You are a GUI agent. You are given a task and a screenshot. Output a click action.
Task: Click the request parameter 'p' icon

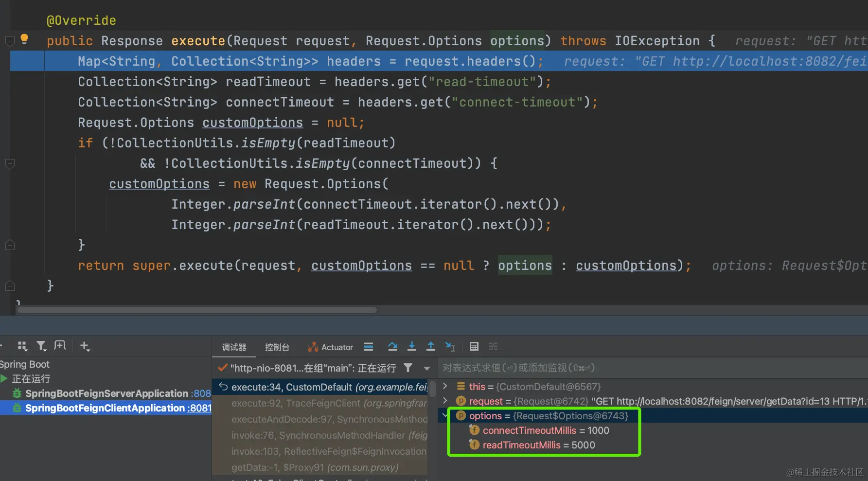461,401
